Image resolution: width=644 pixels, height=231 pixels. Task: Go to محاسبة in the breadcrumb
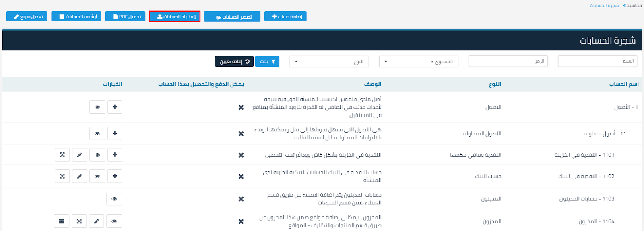pyautogui.click(x=634, y=5)
